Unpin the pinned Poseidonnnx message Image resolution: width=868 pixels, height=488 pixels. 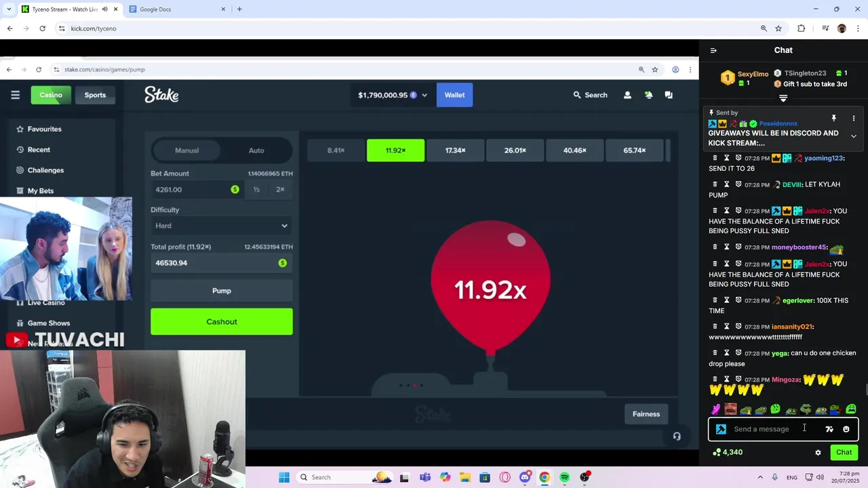point(833,118)
